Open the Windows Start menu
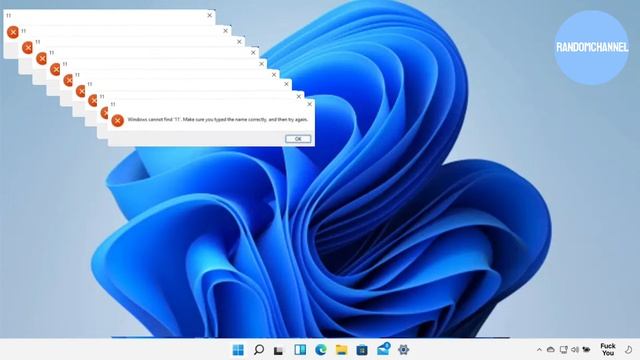Image resolution: width=640 pixels, height=360 pixels. pyautogui.click(x=238, y=350)
